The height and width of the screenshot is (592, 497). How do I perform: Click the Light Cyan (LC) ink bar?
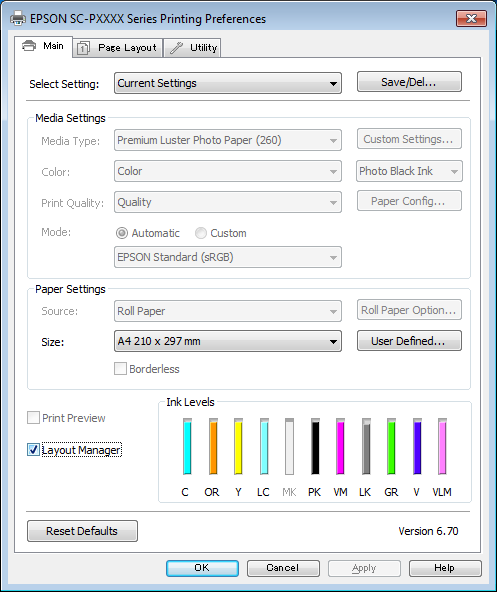point(264,446)
